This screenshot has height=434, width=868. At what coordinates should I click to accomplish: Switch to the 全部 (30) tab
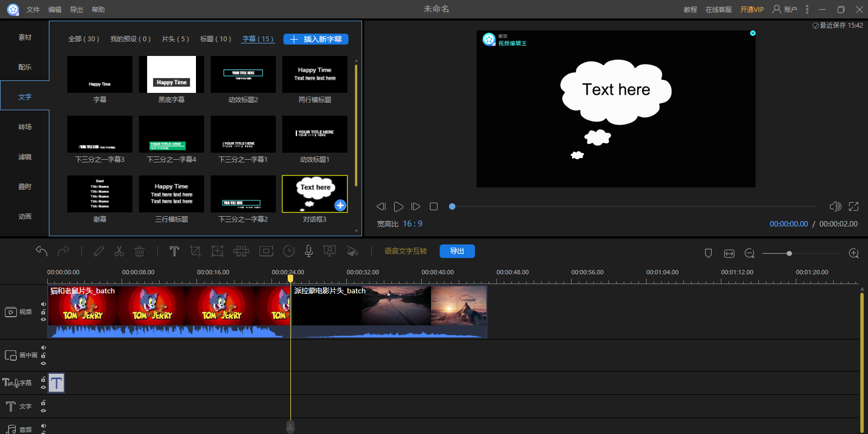pos(84,39)
